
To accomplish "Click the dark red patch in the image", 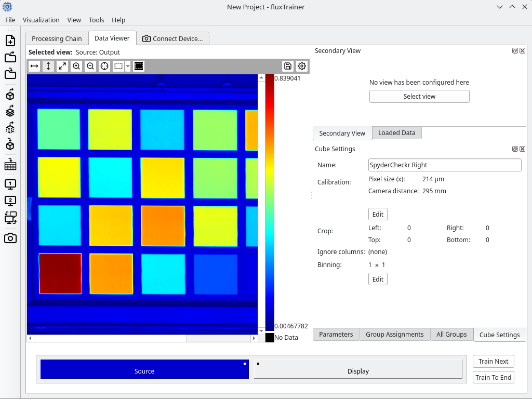I will (x=60, y=273).
